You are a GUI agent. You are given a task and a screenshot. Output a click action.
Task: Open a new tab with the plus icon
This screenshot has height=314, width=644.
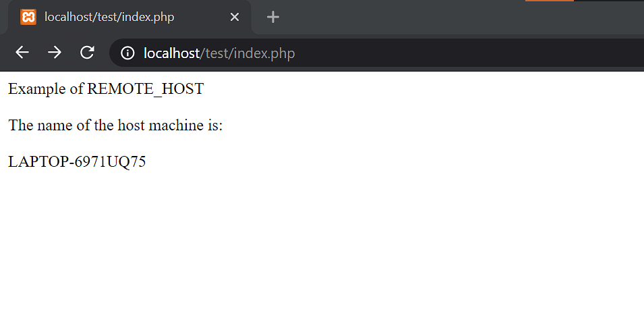(x=272, y=17)
